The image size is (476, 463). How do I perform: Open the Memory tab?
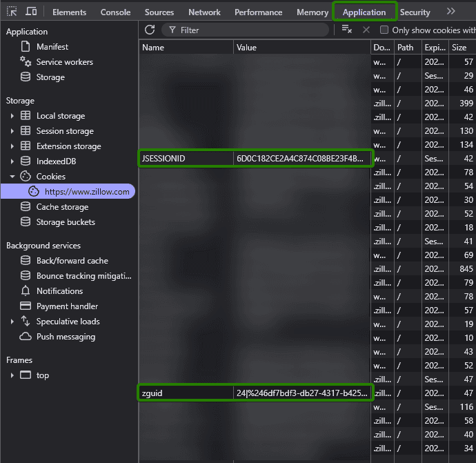pos(313,12)
